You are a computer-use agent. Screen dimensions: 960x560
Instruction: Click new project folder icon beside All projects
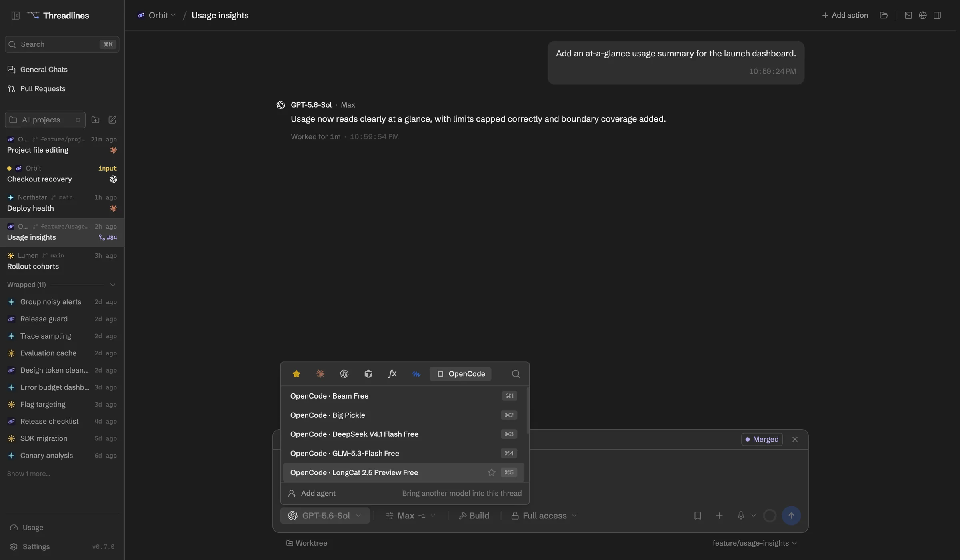click(x=95, y=120)
